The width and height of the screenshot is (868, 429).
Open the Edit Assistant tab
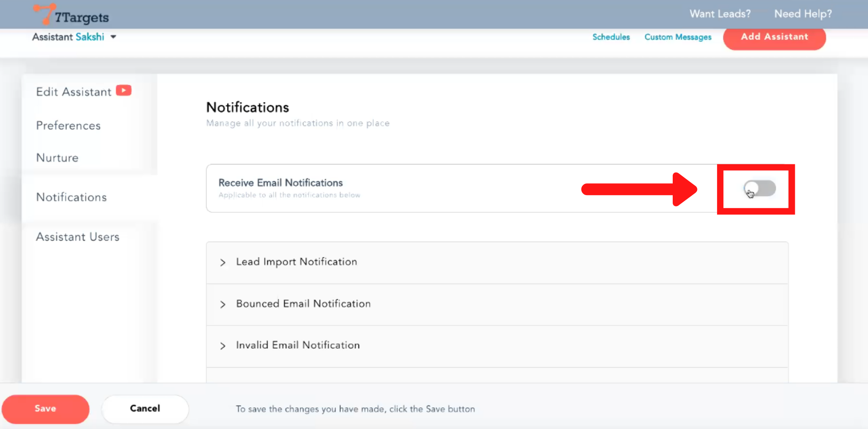[x=73, y=92]
